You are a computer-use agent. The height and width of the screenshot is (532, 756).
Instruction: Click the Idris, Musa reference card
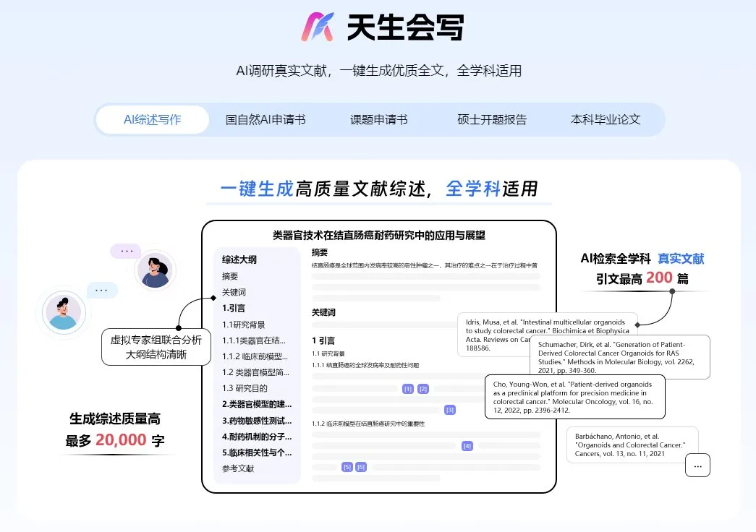click(x=496, y=335)
